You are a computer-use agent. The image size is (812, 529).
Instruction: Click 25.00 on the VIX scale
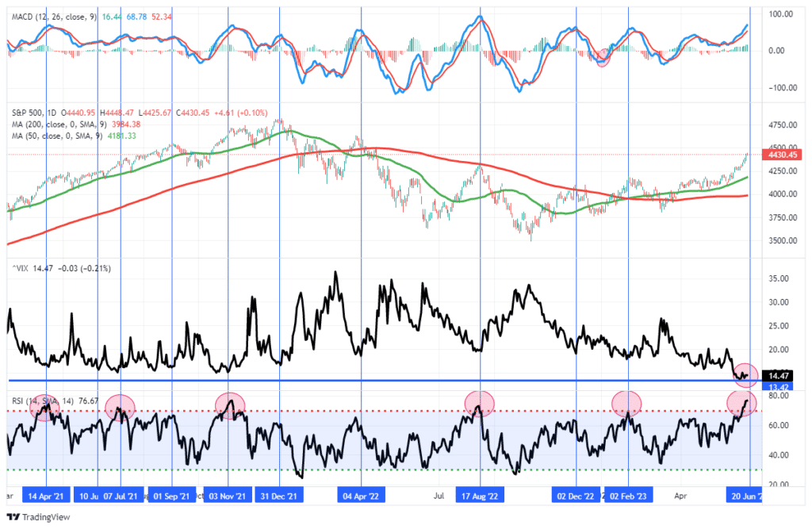[x=779, y=326]
